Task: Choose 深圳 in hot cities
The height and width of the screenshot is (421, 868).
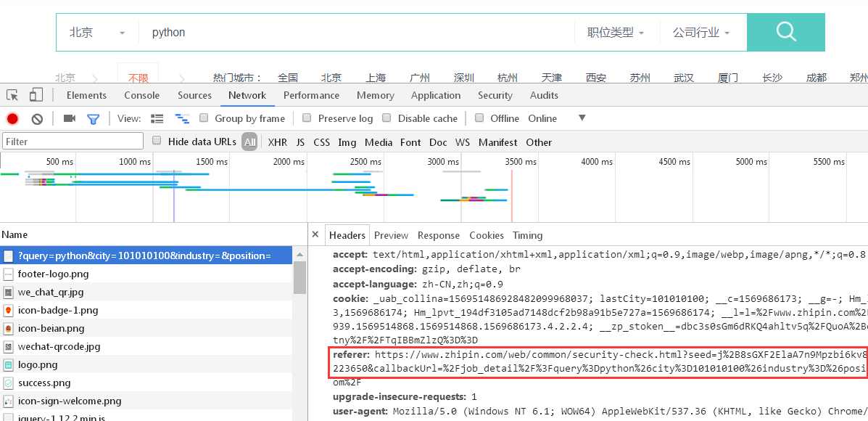Action: [x=464, y=78]
